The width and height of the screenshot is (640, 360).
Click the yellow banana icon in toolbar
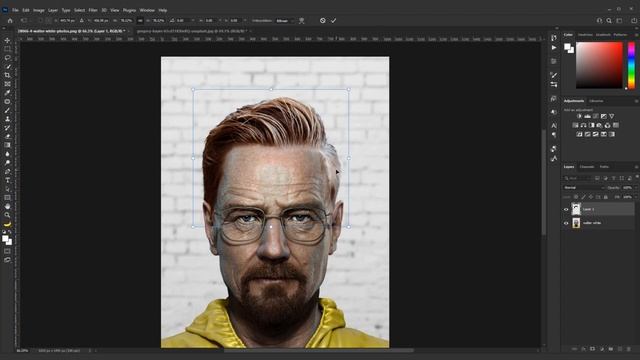[7, 224]
